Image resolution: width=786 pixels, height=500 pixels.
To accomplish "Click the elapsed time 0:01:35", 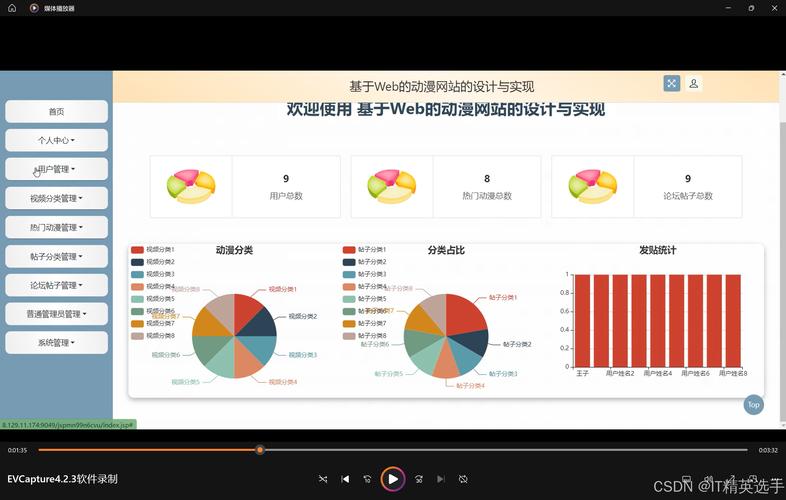I will tap(18, 450).
